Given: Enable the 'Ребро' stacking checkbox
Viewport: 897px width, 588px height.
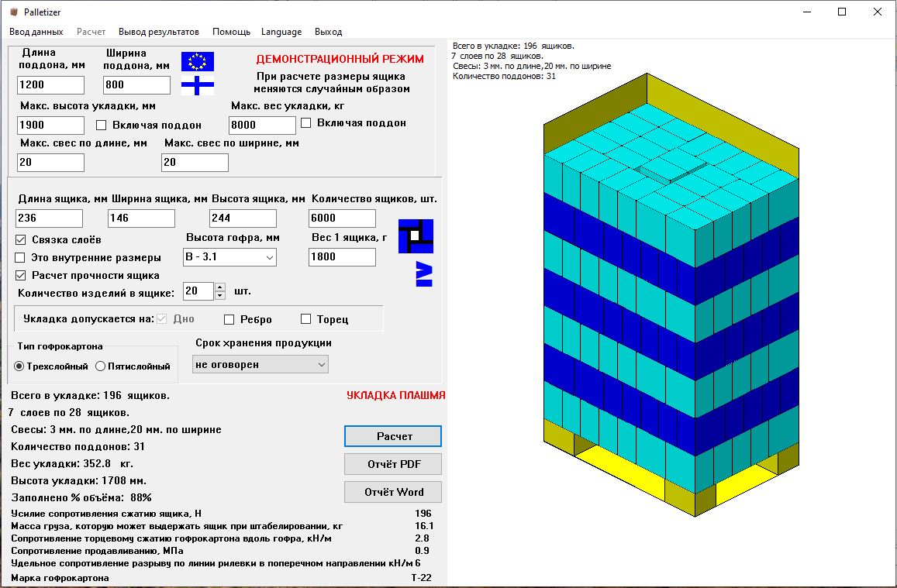Looking at the screenshot, I should [229, 318].
